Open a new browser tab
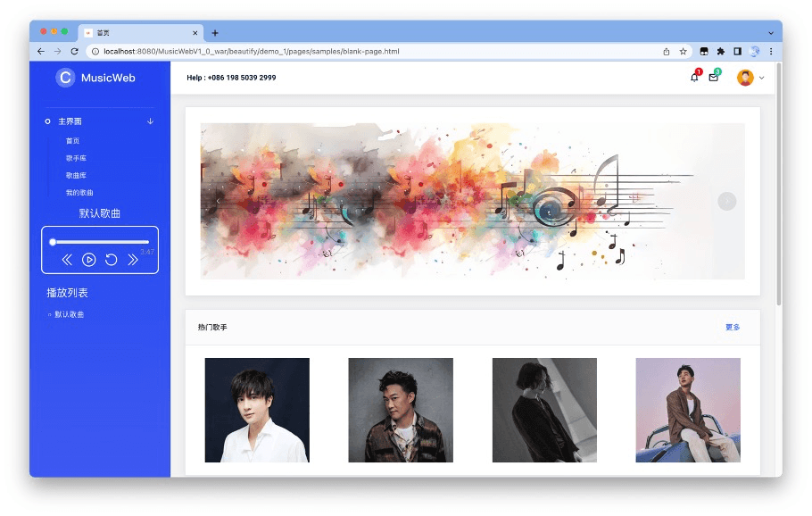812x516 pixels. tap(215, 33)
